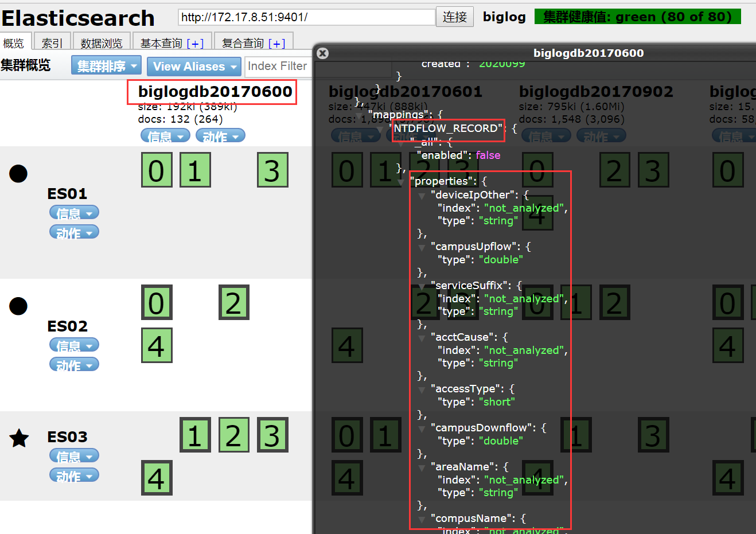Image resolution: width=756 pixels, height=534 pixels.
Task: Click the ES01 node circle icon
Action: pyautogui.click(x=18, y=173)
